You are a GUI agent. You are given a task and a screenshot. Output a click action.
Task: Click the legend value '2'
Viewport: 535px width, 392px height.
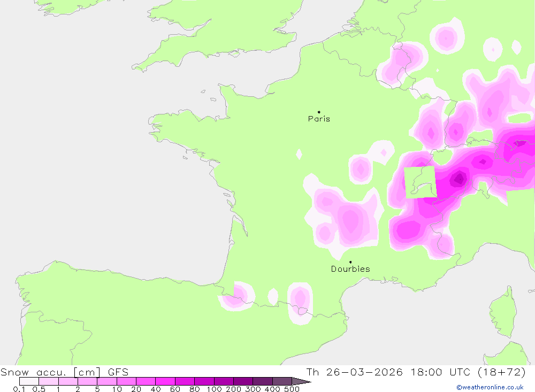pos(78,389)
